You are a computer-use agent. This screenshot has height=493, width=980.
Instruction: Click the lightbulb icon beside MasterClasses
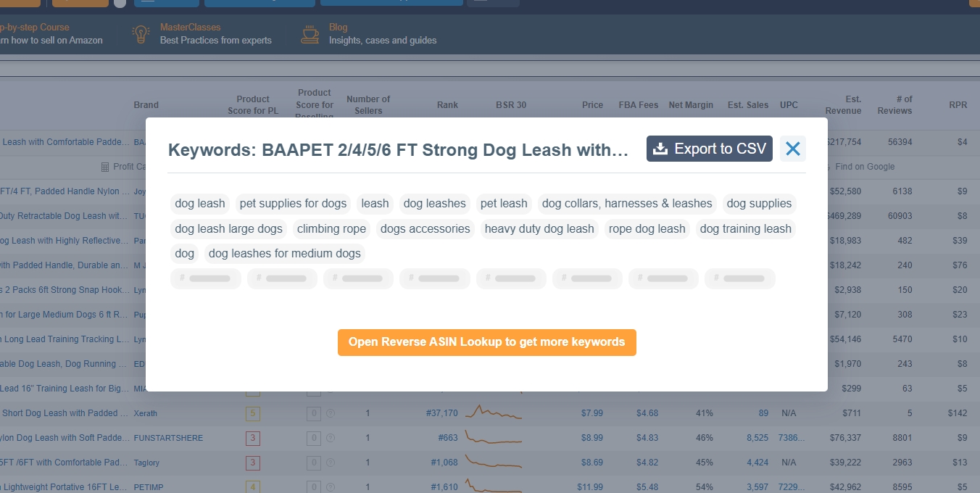140,33
